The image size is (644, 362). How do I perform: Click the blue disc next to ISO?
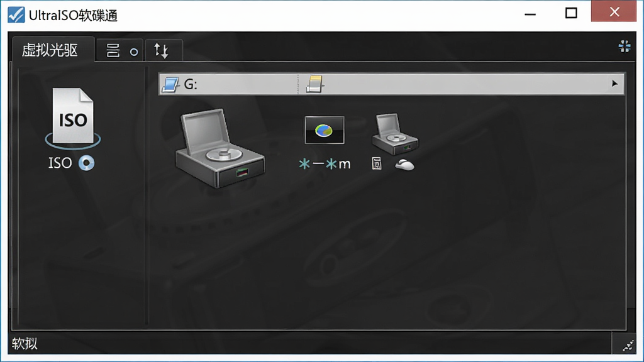coord(86,163)
